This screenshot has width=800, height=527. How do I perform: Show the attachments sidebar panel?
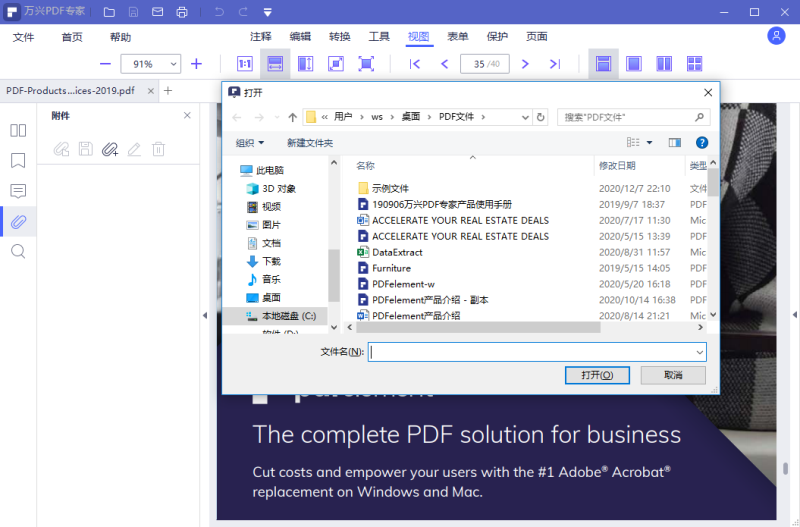(18, 221)
